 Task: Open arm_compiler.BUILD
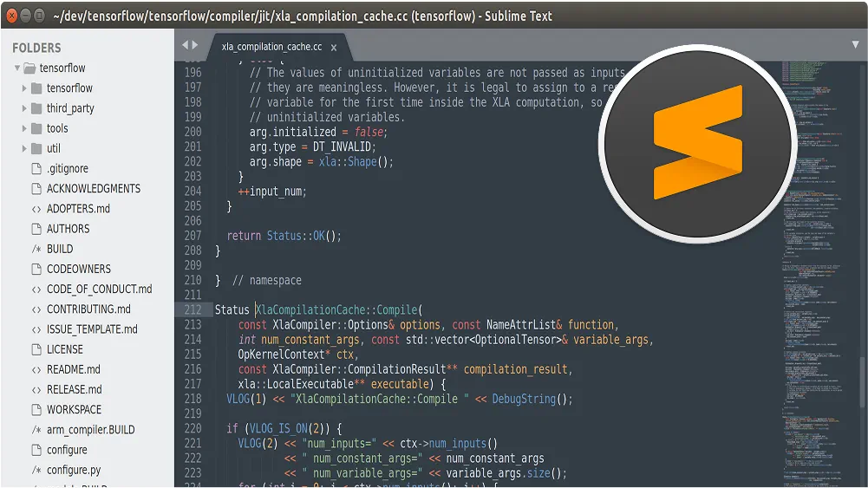click(x=91, y=430)
